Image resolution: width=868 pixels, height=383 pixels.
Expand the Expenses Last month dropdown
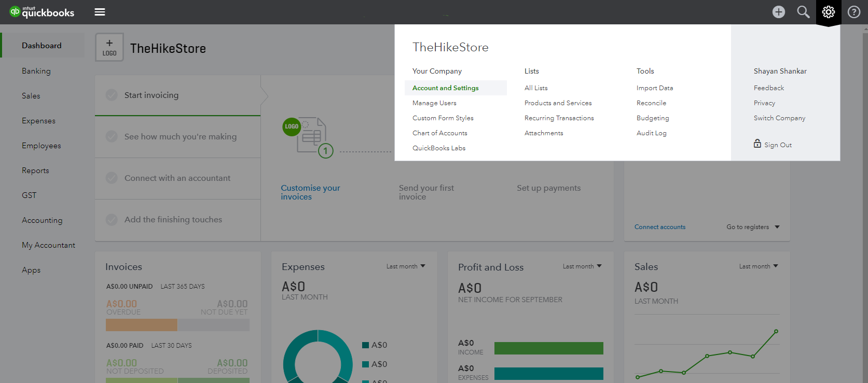click(x=406, y=266)
